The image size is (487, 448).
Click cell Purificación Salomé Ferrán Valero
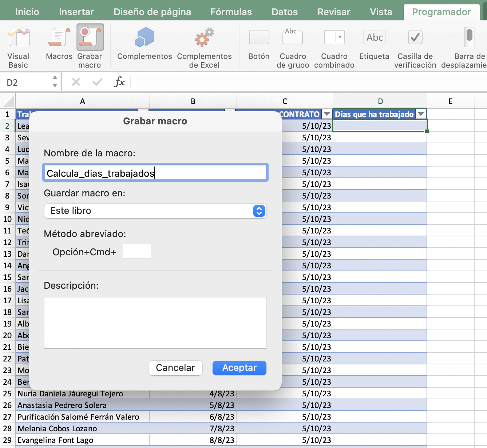tap(83, 417)
